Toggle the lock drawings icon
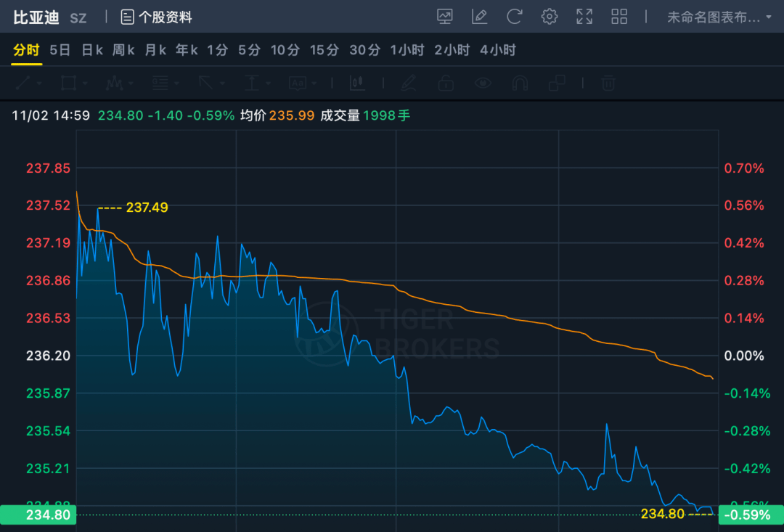This screenshot has height=532, width=784. (x=446, y=83)
